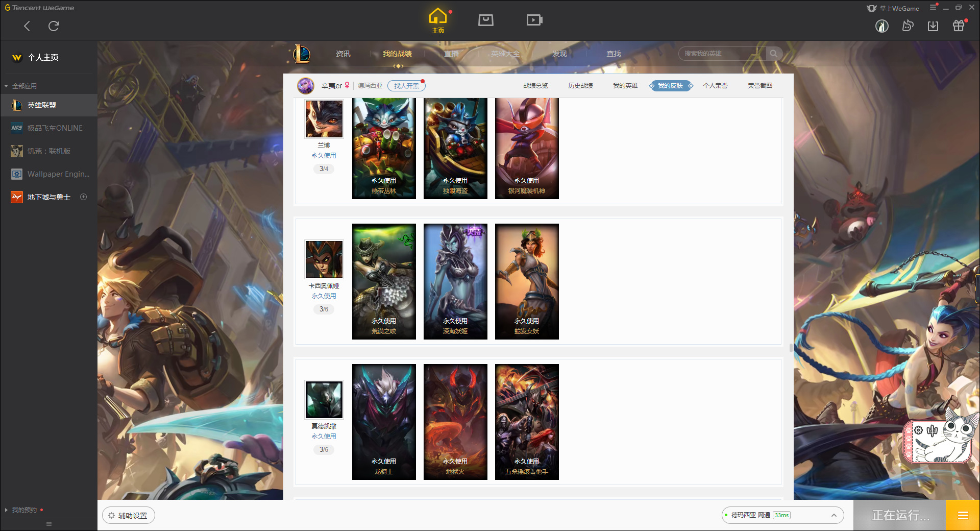The width and height of the screenshot is (980, 531).
Task: Collapse the 全部应用 section
Action: [x=6, y=86]
